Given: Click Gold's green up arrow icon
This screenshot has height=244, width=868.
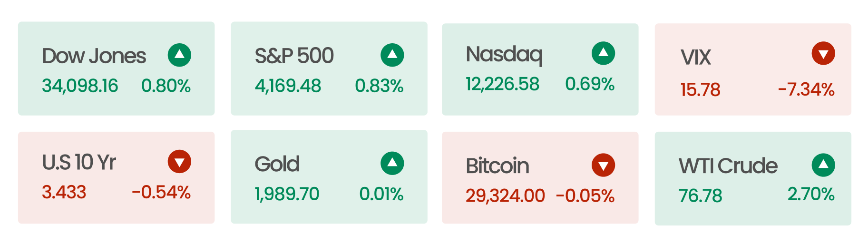Looking at the screenshot, I should (392, 164).
